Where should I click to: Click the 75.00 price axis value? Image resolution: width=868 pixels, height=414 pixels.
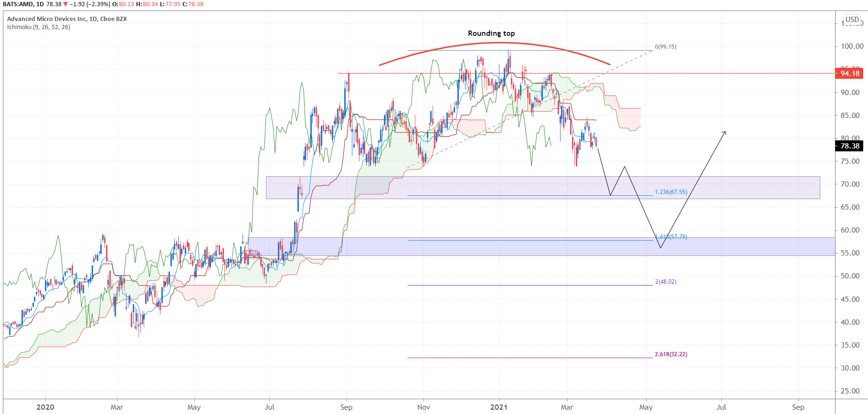(850, 161)
